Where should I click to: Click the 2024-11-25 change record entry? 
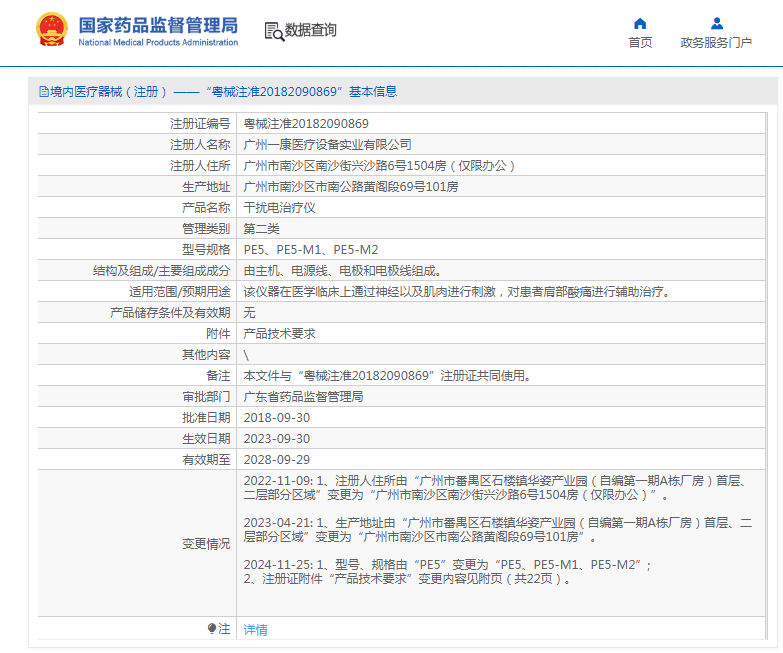coord(447,572)
